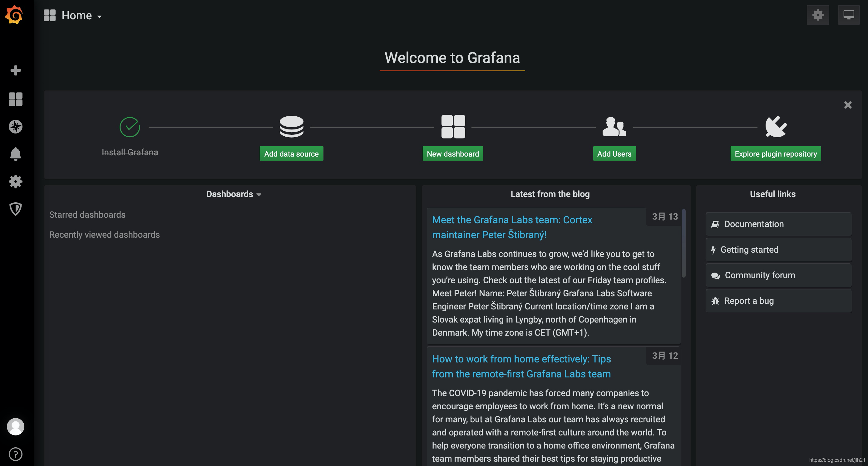The image size is (868, 466).
Task: Open Configuration gear in left sidebar
Action: point(15,182)
